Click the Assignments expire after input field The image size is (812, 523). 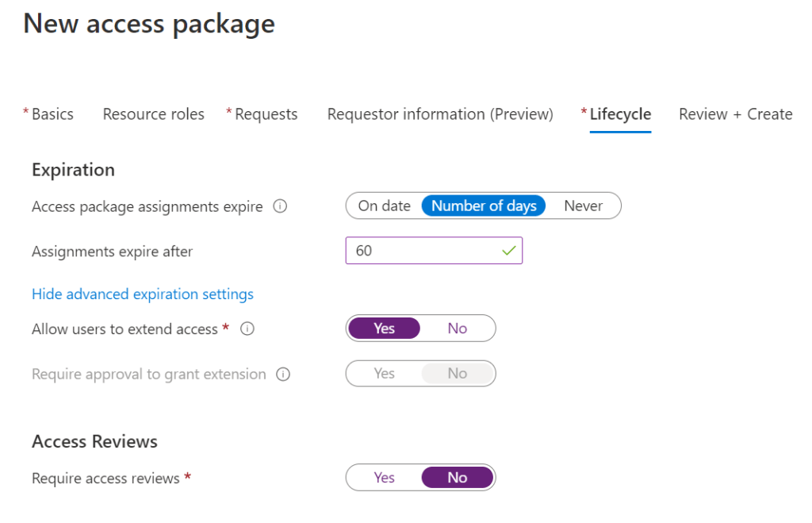[x=420, y=251]
